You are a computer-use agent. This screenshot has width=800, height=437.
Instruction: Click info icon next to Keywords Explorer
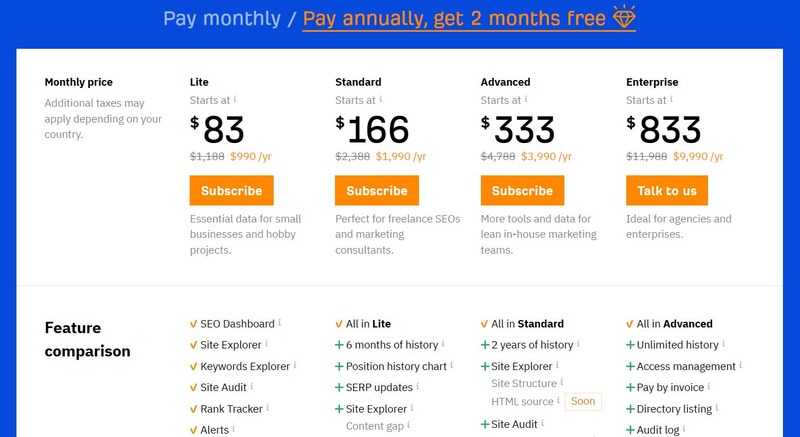(295, 365)
